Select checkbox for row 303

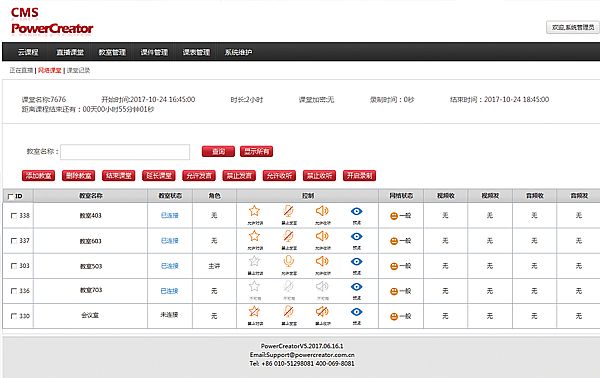coord(14,266)
